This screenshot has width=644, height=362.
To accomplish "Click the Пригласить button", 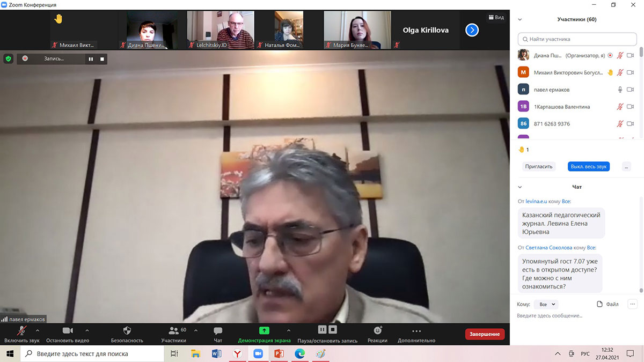I will tap(538, 166).
